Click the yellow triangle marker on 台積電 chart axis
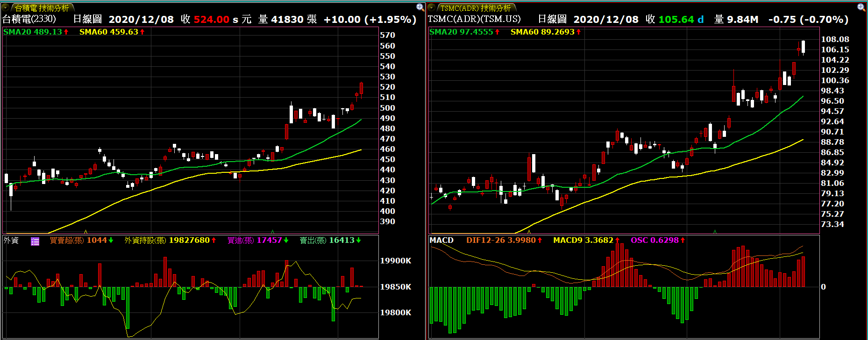The image size is (868, 340). click(85, 232)
